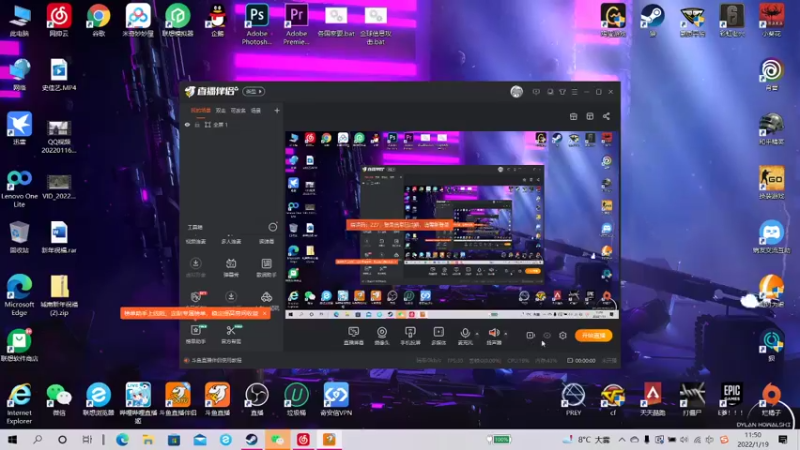Open the 弹幕秀 tool in toolbox
The height and width of the screenshot is (450, 800).
(x=231, y=267)
